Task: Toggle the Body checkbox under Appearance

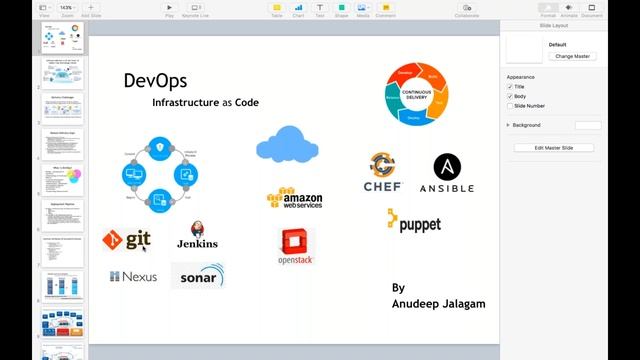Action: point(510,96)
